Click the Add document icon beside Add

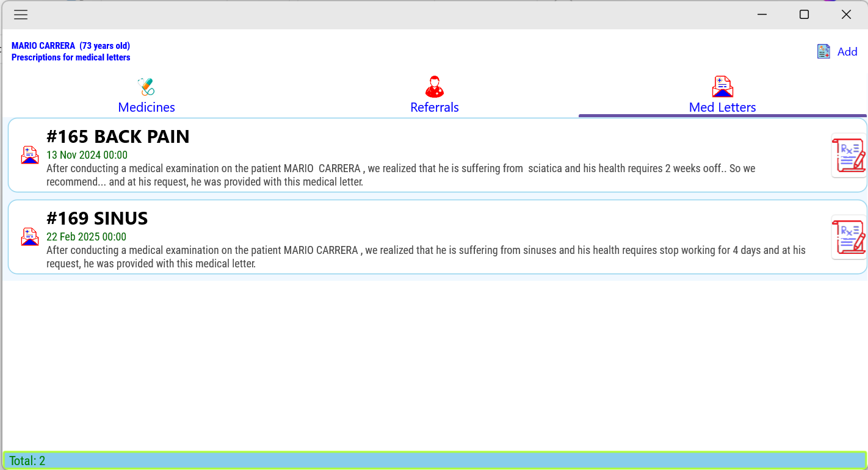click(x=823, y=51)
